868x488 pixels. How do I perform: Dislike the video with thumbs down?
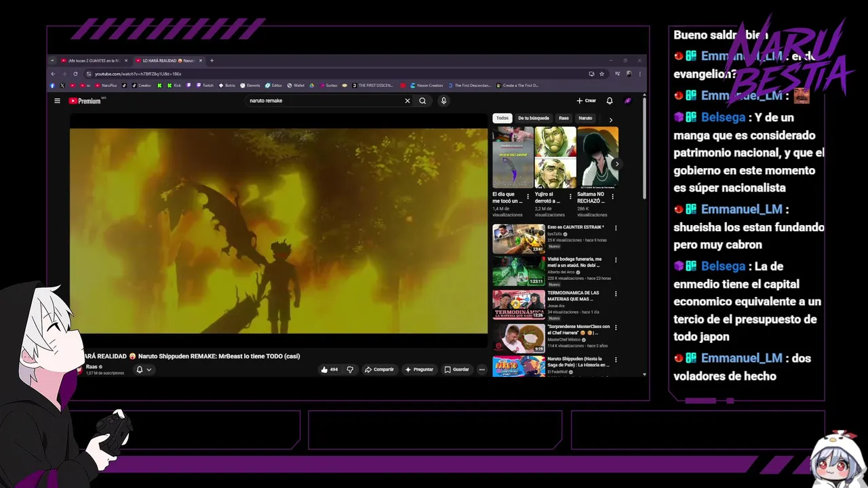pos(350,369)
